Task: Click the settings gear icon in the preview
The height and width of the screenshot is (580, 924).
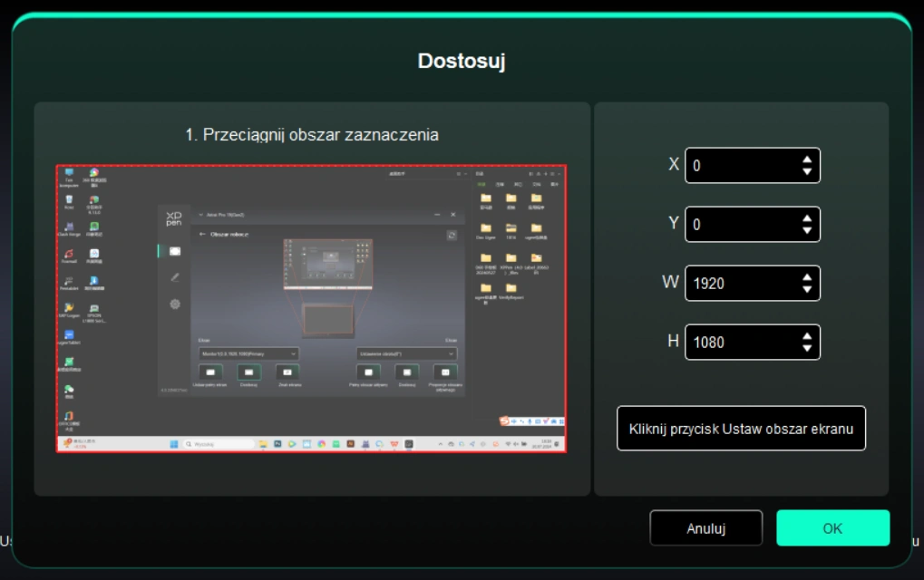Action: 175,304
